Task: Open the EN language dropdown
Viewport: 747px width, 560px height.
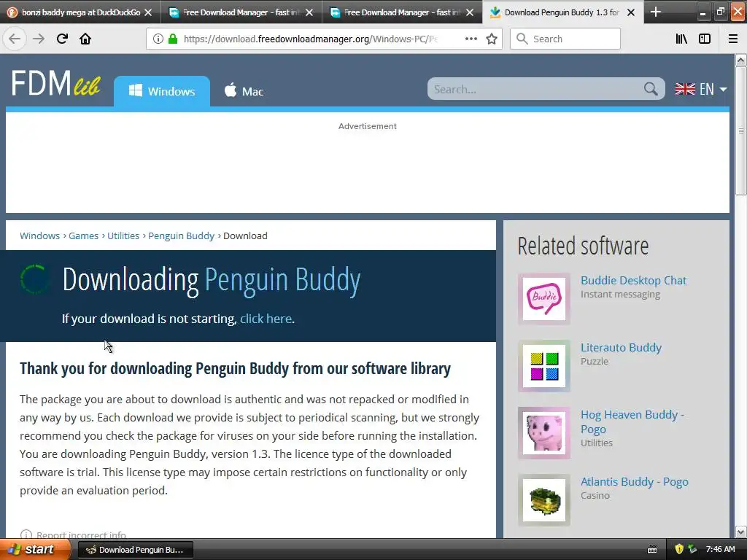Action: (701, 89)
